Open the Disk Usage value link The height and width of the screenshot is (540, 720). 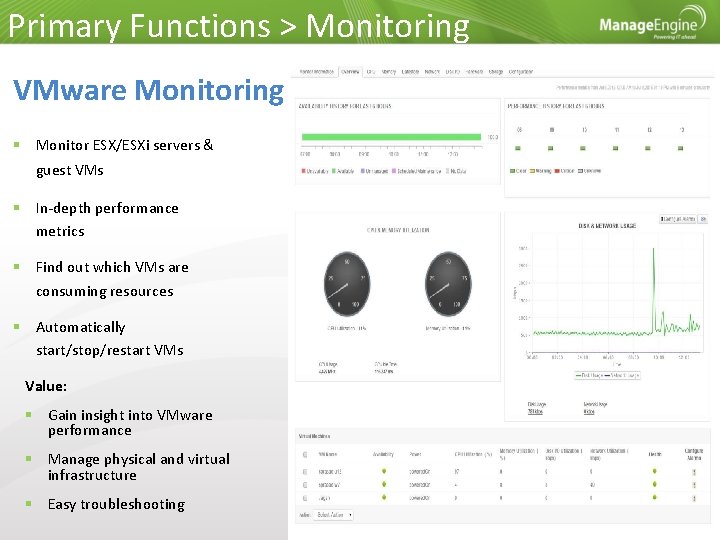pyautogui.click(x=535, y=411)
